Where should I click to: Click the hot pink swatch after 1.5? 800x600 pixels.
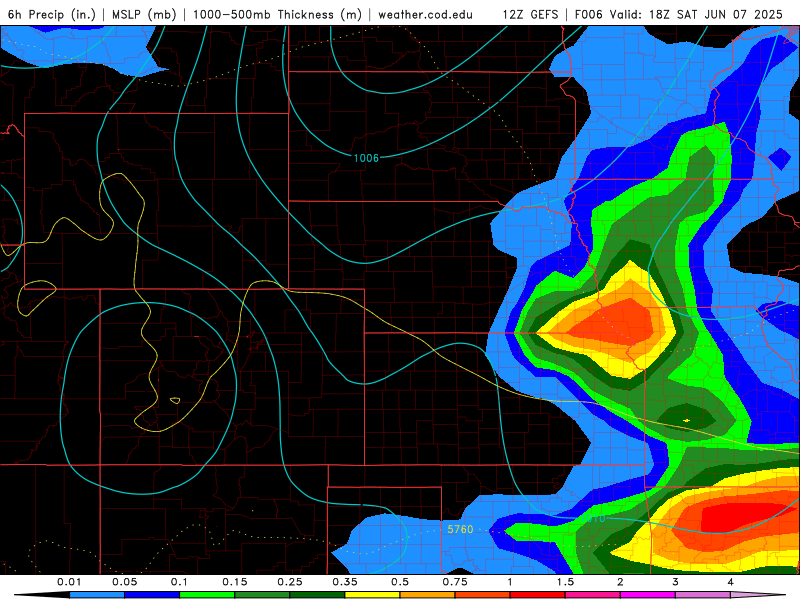click(x=593, y=595)
